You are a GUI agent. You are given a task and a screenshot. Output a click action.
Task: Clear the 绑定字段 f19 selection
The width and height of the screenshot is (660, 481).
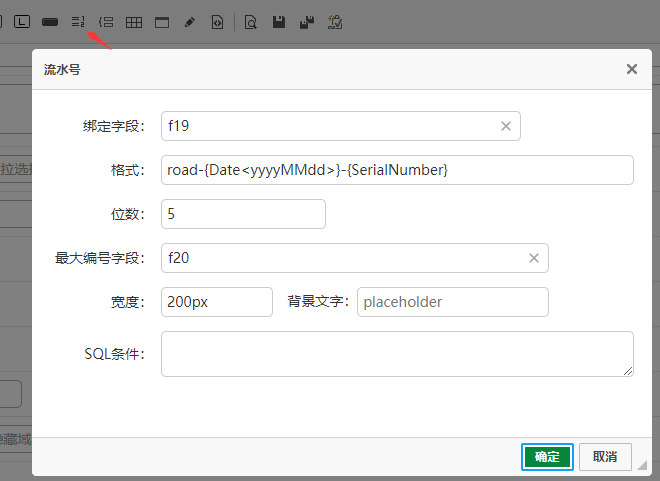click(506, 126)
